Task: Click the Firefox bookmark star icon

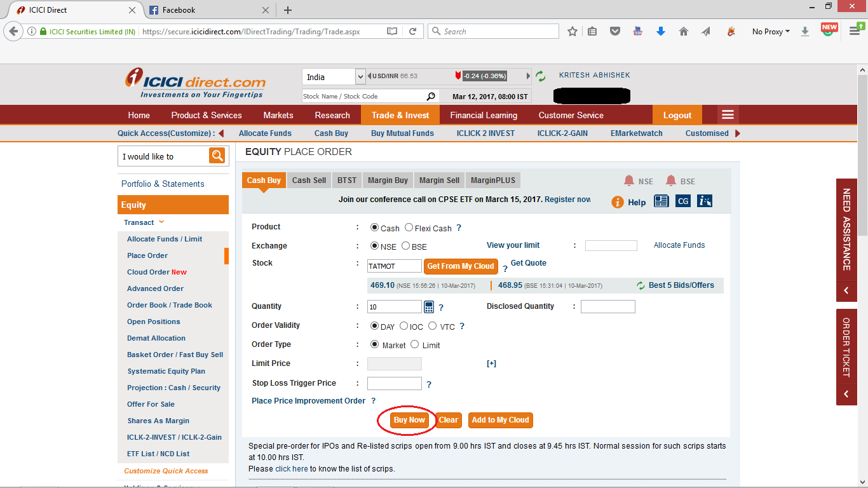Action: (x=573, y=31)
